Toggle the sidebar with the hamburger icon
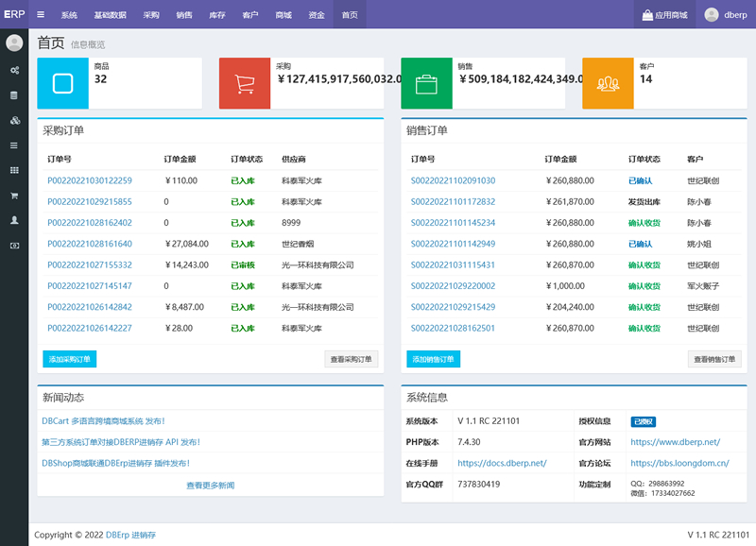 40,14
